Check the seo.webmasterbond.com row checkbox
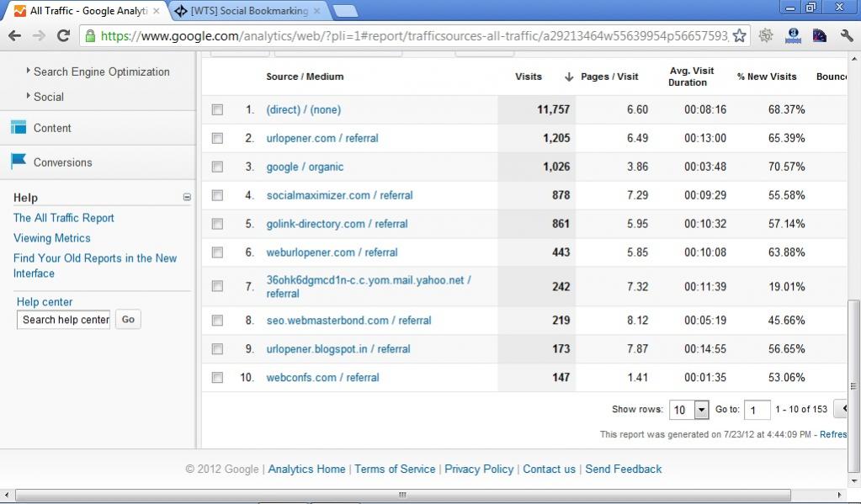 217,321
